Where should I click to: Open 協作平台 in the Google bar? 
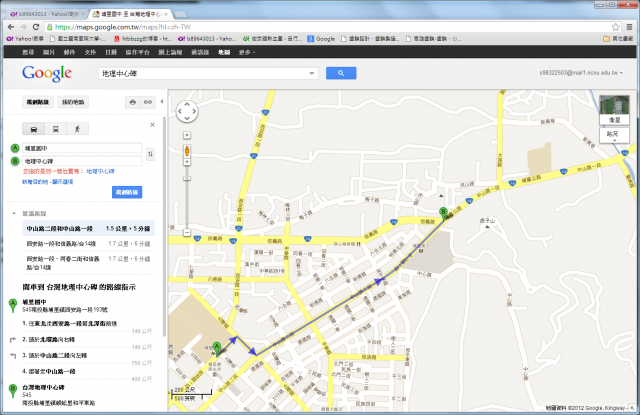(137, 52)
